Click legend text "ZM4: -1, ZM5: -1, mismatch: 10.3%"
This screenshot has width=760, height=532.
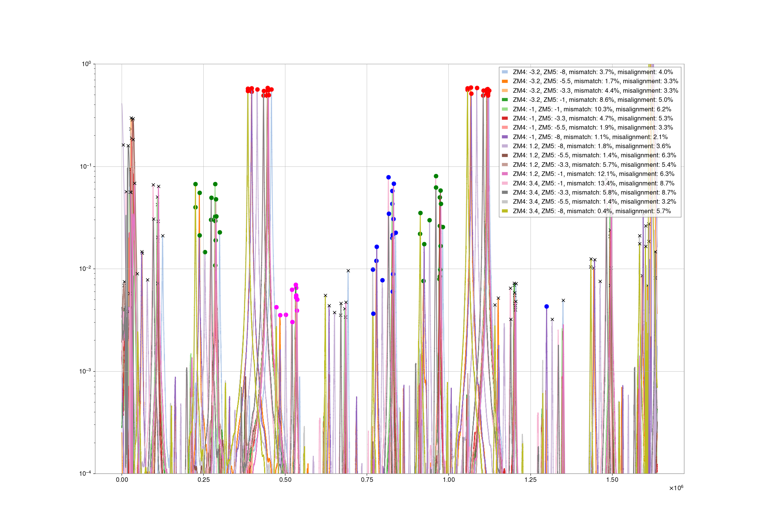coord(562,109)
